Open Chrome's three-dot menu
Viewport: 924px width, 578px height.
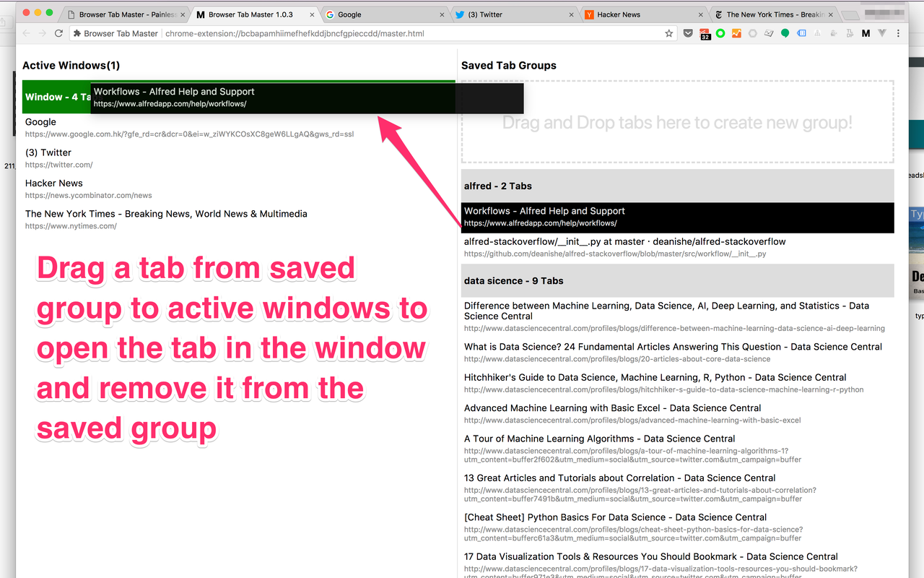pos(898,33)
